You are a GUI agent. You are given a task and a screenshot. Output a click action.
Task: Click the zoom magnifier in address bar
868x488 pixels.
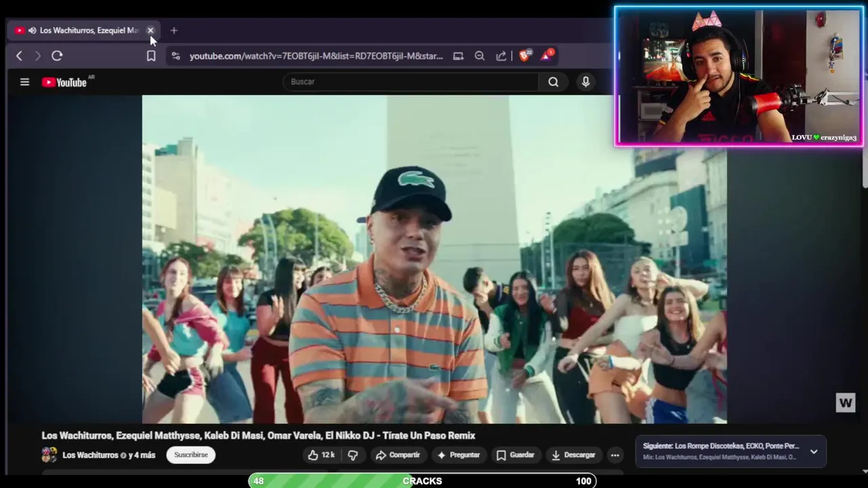[479, 56]
